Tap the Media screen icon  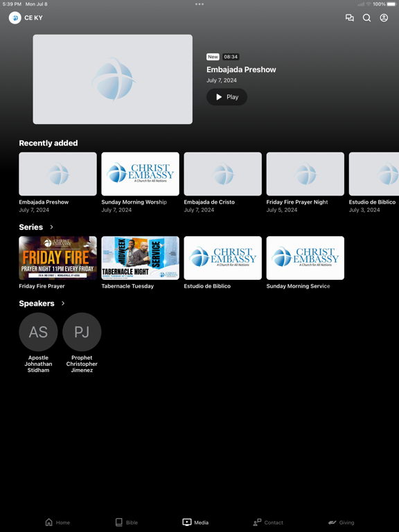(187, 522)
